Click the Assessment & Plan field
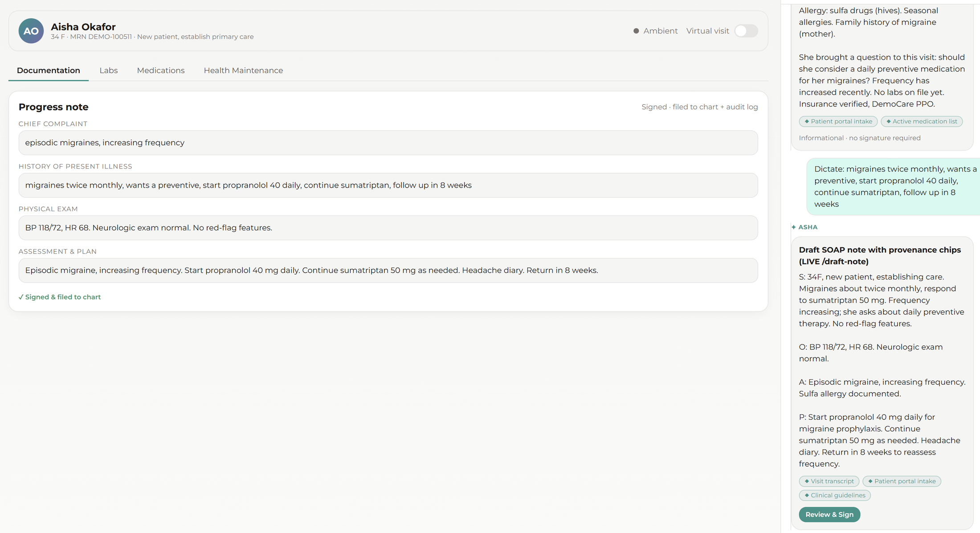 pos(388,271)
